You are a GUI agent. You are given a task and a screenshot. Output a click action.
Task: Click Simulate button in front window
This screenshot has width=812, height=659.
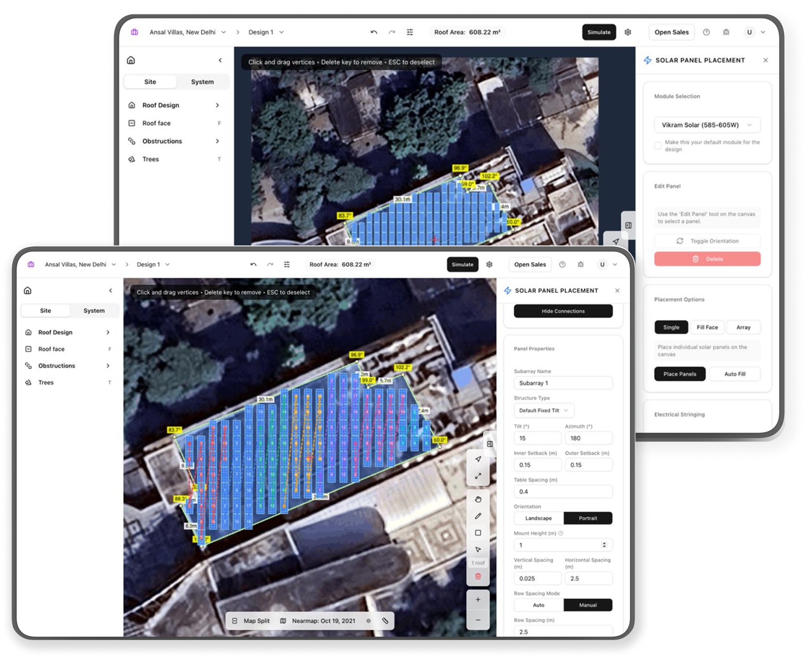click(463, 264)
